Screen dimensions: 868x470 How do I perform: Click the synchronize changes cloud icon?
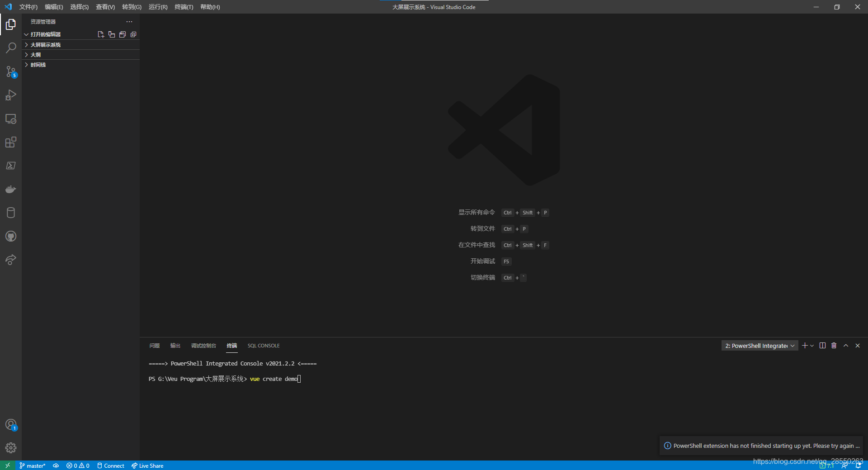[x=56, y=465]
